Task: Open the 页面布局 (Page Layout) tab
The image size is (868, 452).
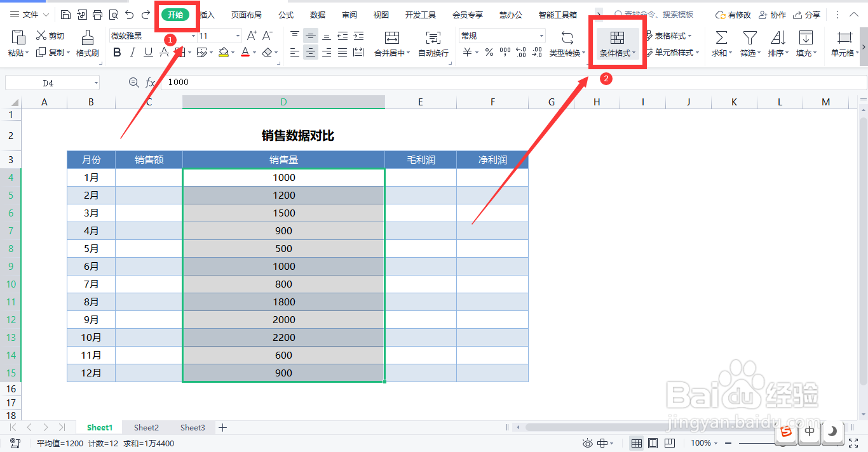Action: click(x=246, y=15)
